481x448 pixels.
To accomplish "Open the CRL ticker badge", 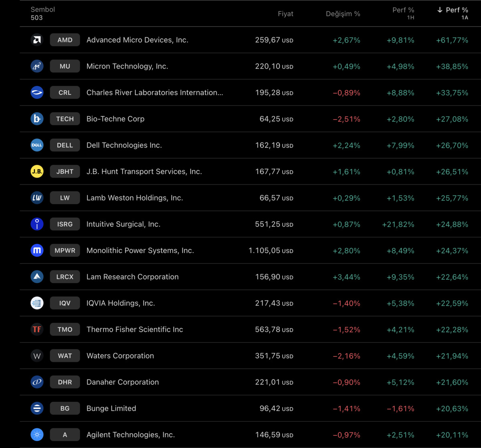I will (x=65, y=92).
